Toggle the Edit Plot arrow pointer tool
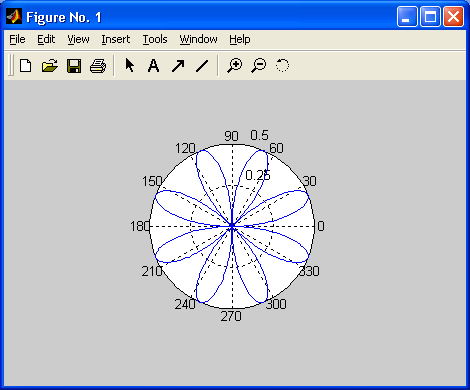The width and height of the screenshot is (470, 390). [130, 65]
